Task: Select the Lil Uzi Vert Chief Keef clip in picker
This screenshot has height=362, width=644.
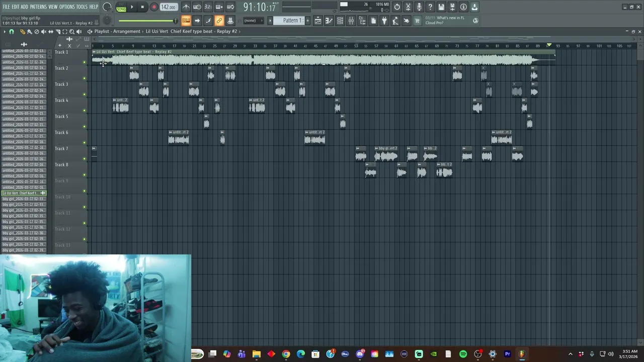Action: (24, 193)
